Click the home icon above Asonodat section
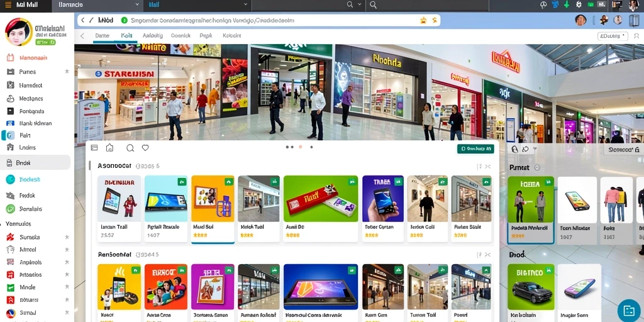Viewport: 644px width, 322px height. [109, 148]
